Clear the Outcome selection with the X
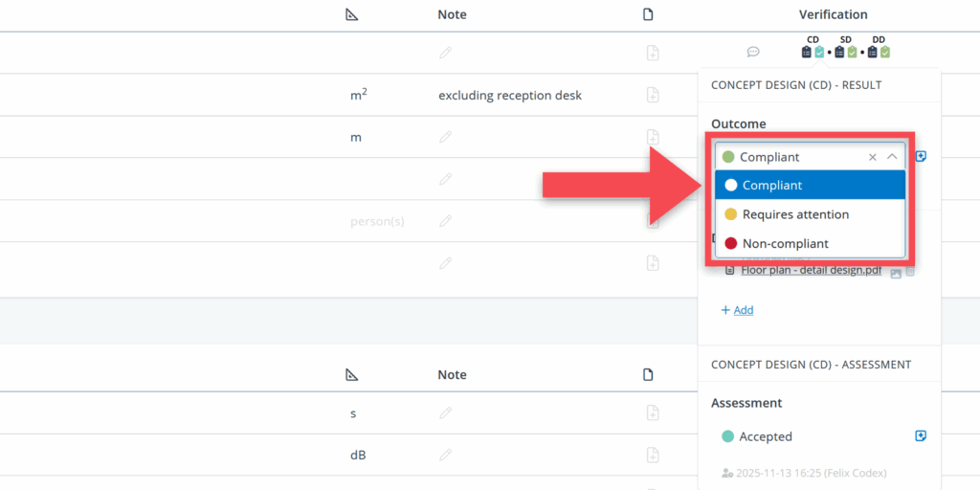Viewport: 980px width, 490px height. (x=872, y=157)
